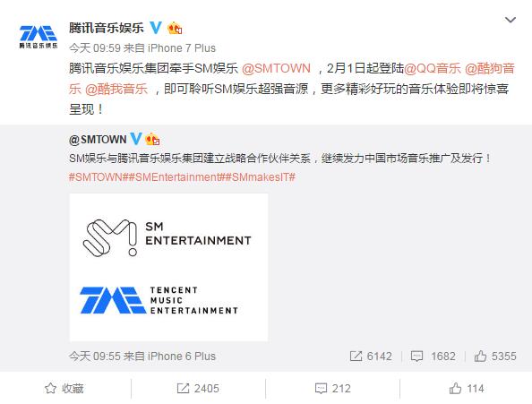The width and height of the screenshot is (532, 404).
Task: Open the @酷我音乐 mention link
Action: [116, 89]
